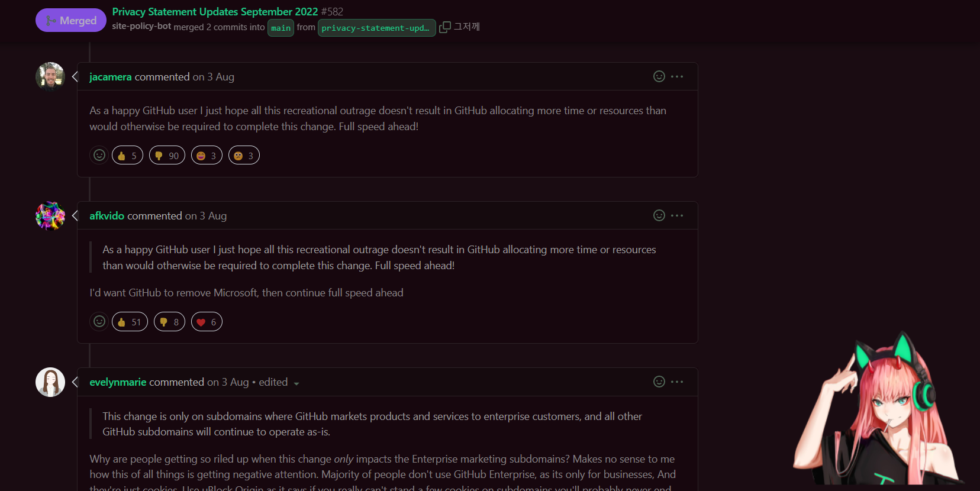Screen dimensions: 980x491
Task: Open 'on 3 Aug' timestamp of evelynmarie comment
Action: tap(228, 382)
